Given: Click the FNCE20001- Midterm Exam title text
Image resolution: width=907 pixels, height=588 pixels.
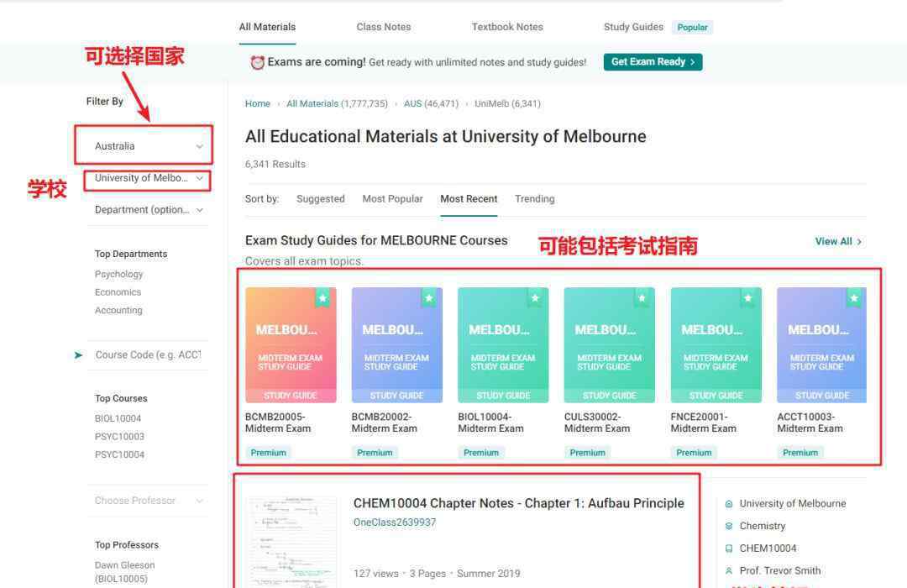Looking at the screenshot, I should click(704, 423).
